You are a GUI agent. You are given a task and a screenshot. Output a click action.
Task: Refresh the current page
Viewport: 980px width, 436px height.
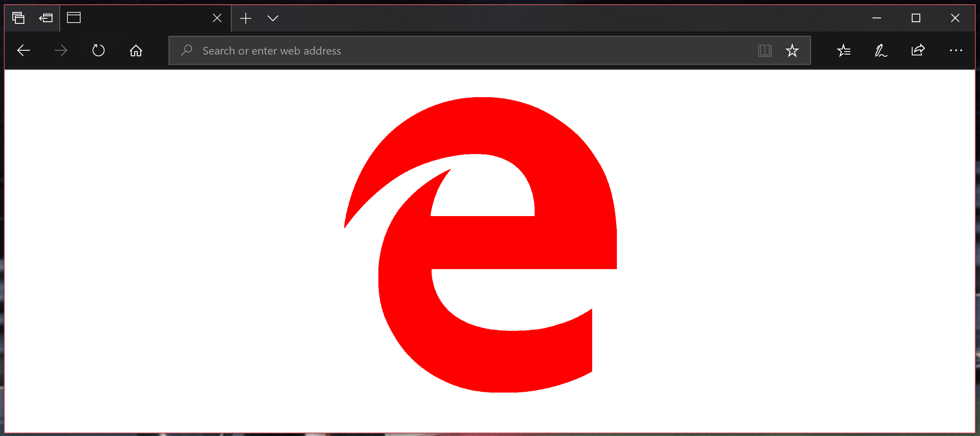(x=98, y=51)
